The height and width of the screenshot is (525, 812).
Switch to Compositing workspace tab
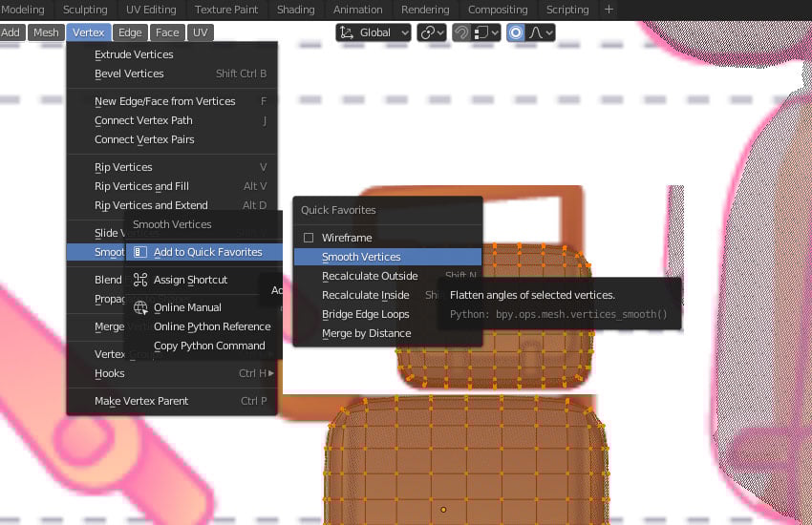coord(498,10)
